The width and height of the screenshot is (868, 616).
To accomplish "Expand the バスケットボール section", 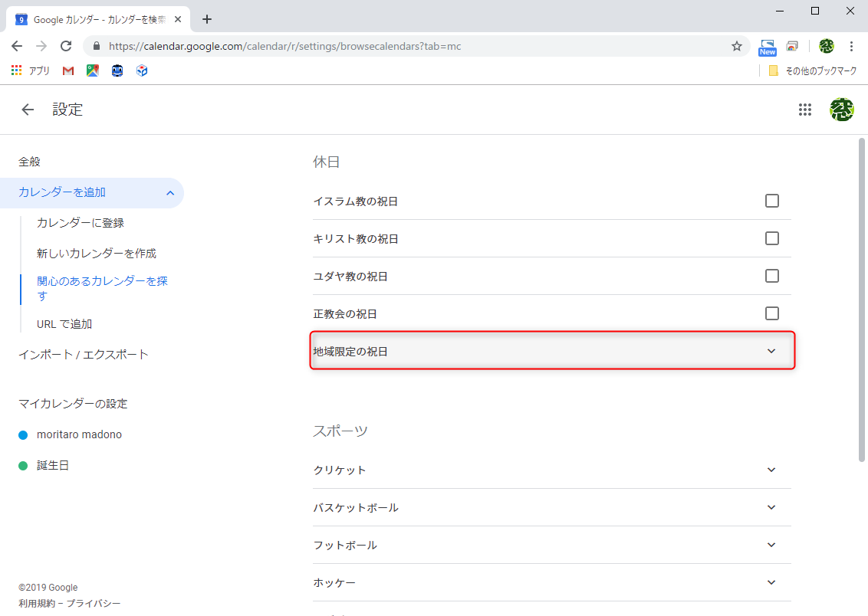I will click(x=552, y=508).
